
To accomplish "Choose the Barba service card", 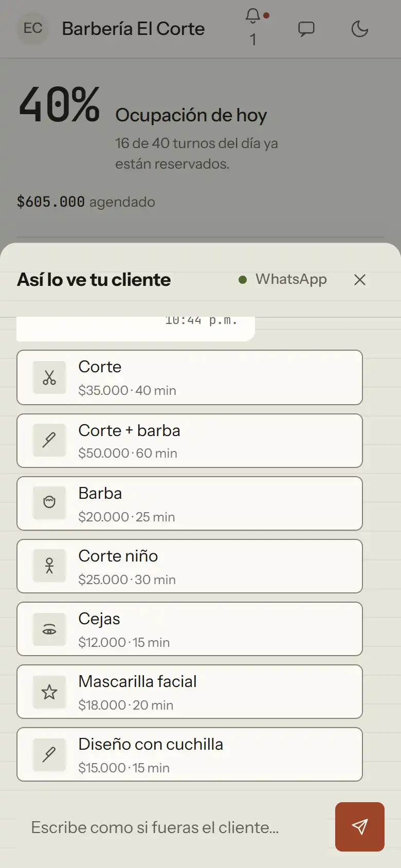I will [x=190, y=503].
